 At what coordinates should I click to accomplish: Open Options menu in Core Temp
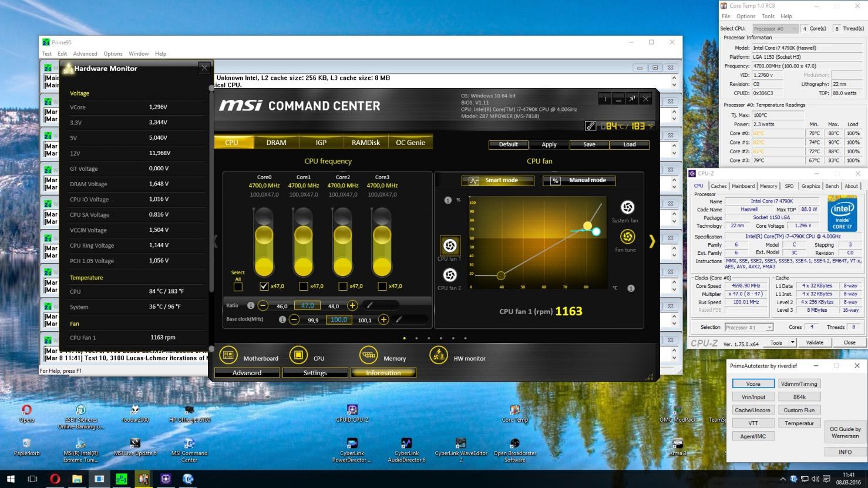(x=745, y=16)
